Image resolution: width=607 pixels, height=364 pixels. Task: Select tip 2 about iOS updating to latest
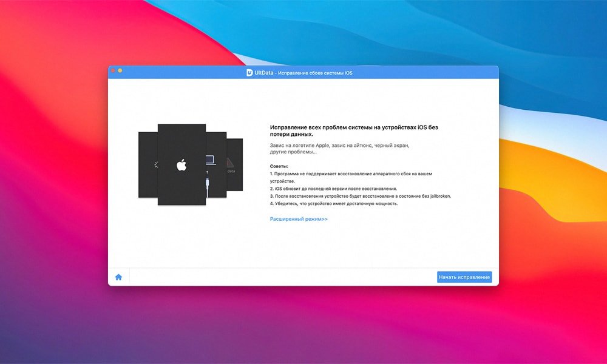(x=334, y=189)
